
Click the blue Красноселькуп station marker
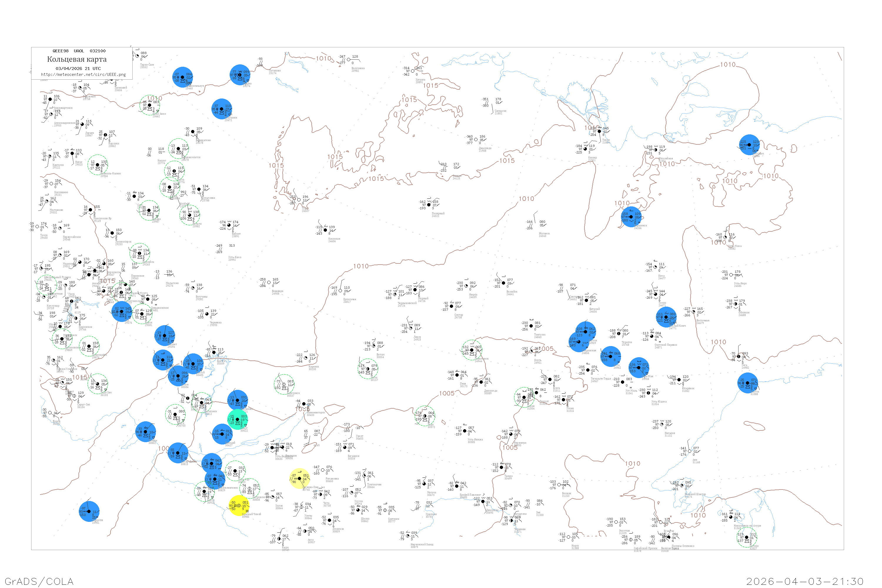(x=183, y=77)
